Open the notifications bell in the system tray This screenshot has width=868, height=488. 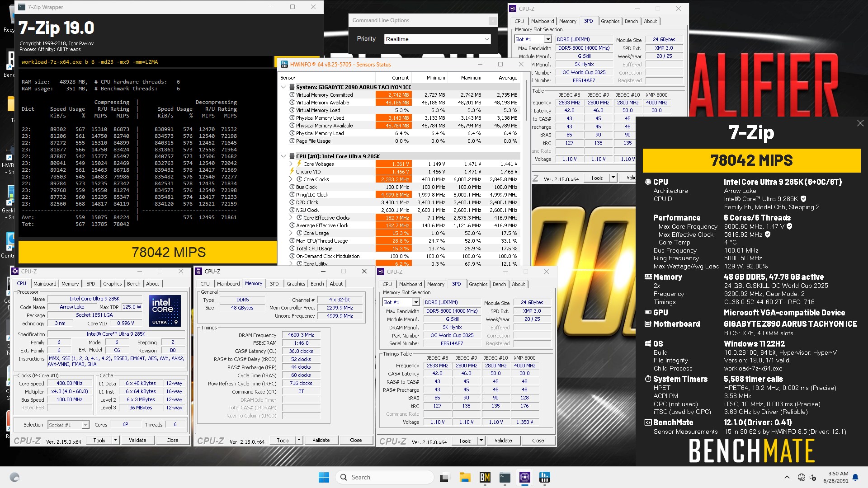point(855,477)
